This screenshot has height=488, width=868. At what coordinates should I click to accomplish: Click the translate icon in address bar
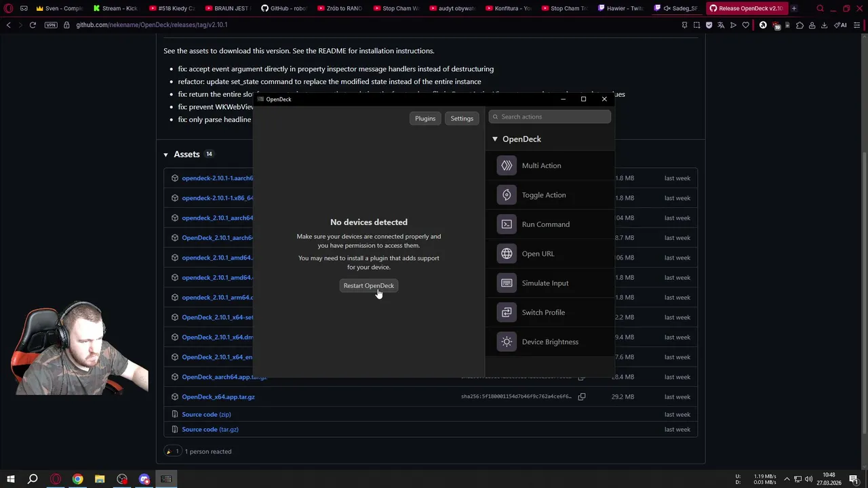721,25
